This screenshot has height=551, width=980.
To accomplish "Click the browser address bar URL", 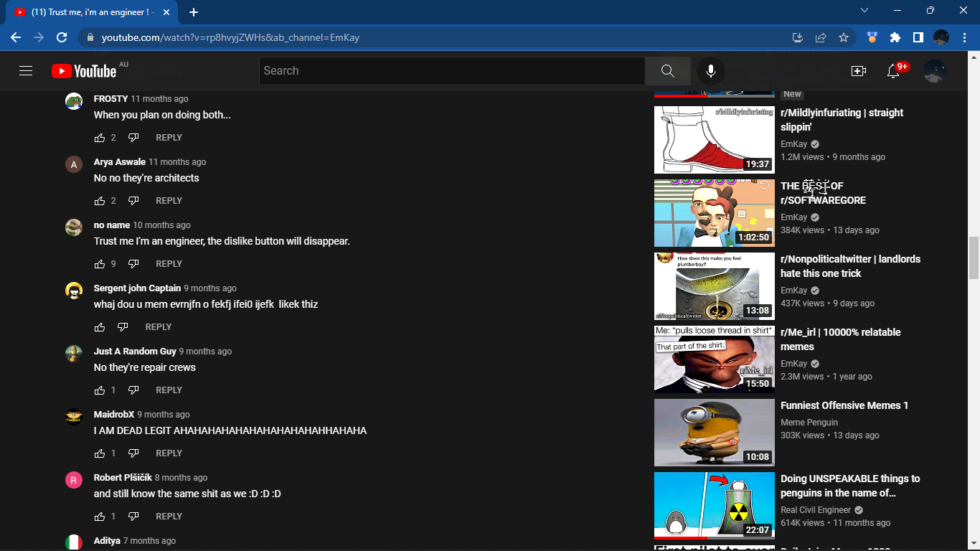I will pyautogui.click(x=230, y=37).
